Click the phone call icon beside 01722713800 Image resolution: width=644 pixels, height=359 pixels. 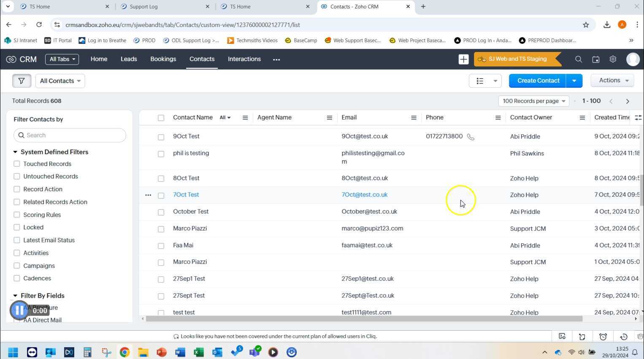[471, 137]
